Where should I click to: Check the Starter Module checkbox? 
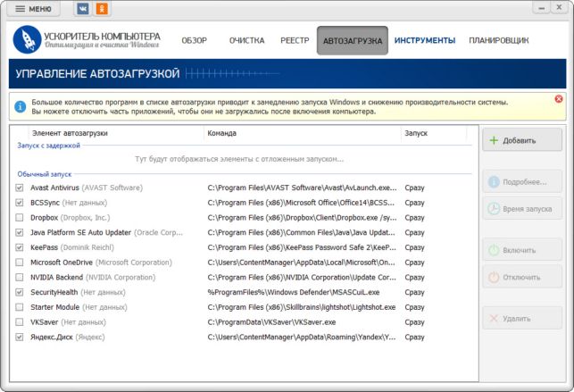pyautogui.click(x=20, y=307)
